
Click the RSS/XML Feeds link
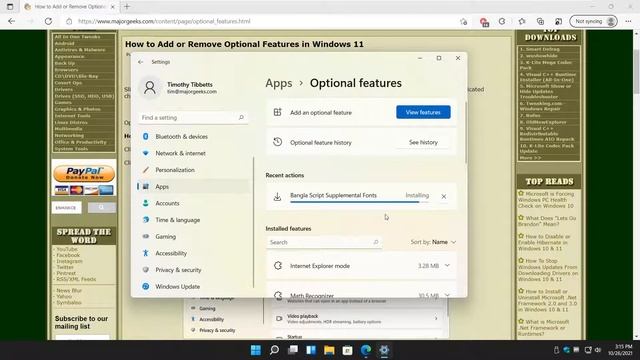[x=76, y=279]
